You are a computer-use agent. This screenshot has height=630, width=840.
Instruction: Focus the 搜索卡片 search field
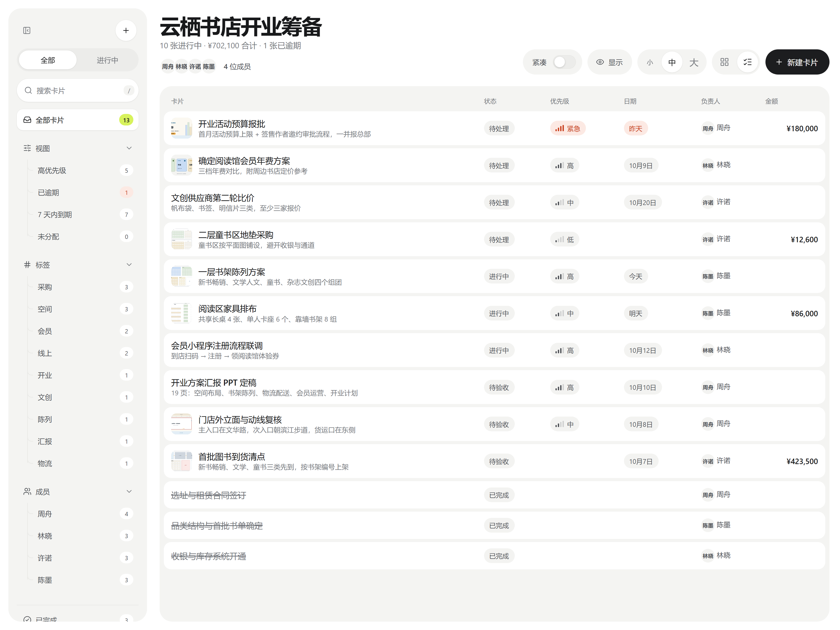77,90
